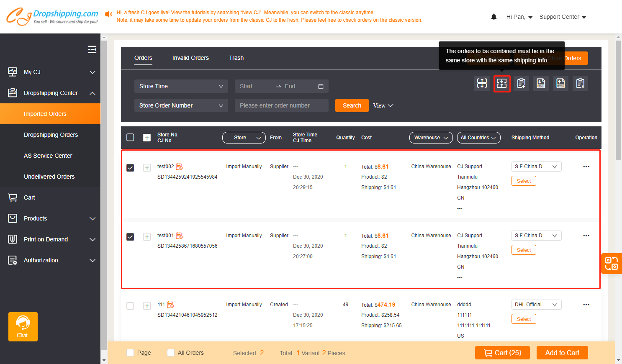Screen dimensions: 622x364
Task: Collapse the sidebar with hamburger icon
Action: point(92,50)
